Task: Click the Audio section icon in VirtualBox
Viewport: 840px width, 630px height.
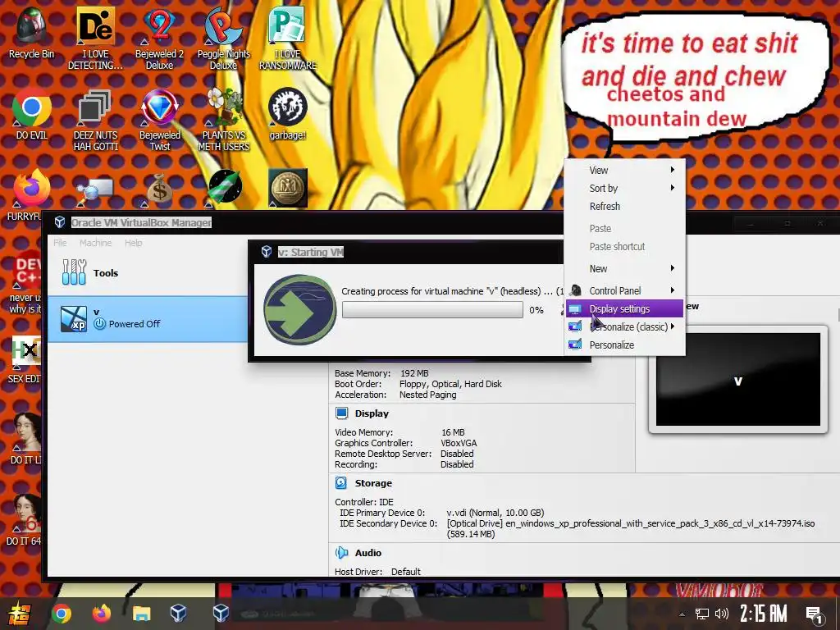Action: (341, 552)
